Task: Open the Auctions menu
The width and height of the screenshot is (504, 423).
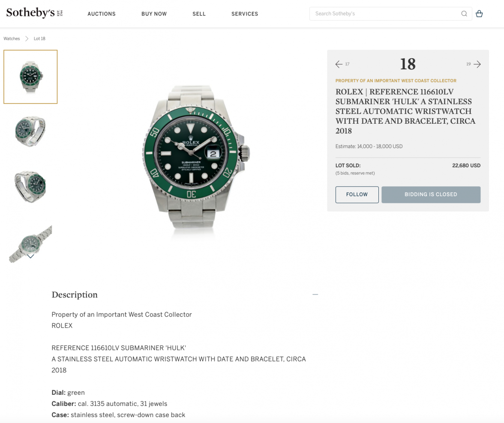Action: (102, 14)
